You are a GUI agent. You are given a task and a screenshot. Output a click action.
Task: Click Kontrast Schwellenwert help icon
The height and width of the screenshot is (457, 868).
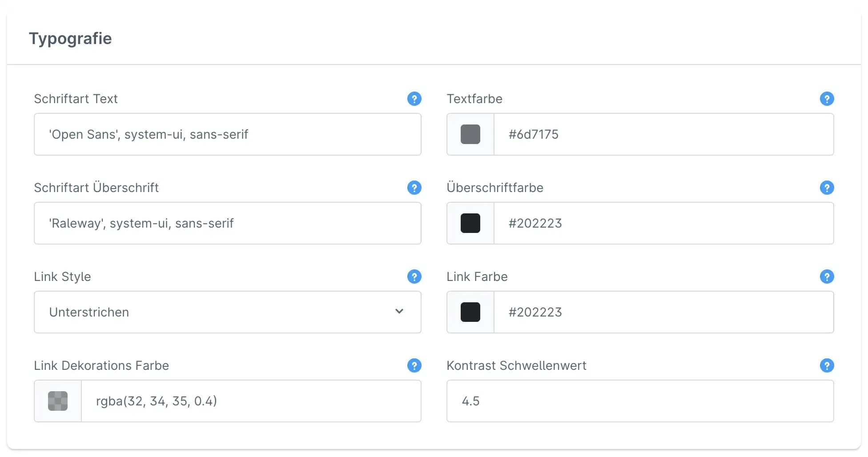pyautogui.click(x=827, y=365)
